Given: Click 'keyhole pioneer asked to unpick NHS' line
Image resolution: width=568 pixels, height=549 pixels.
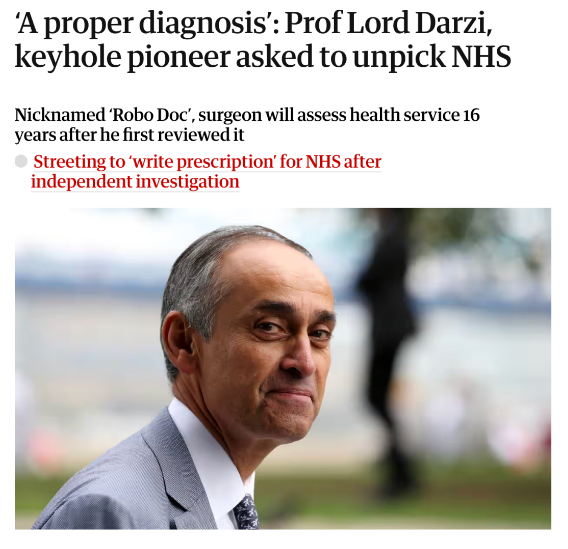Looking at the screenshot, I should [x=263, y=56].
